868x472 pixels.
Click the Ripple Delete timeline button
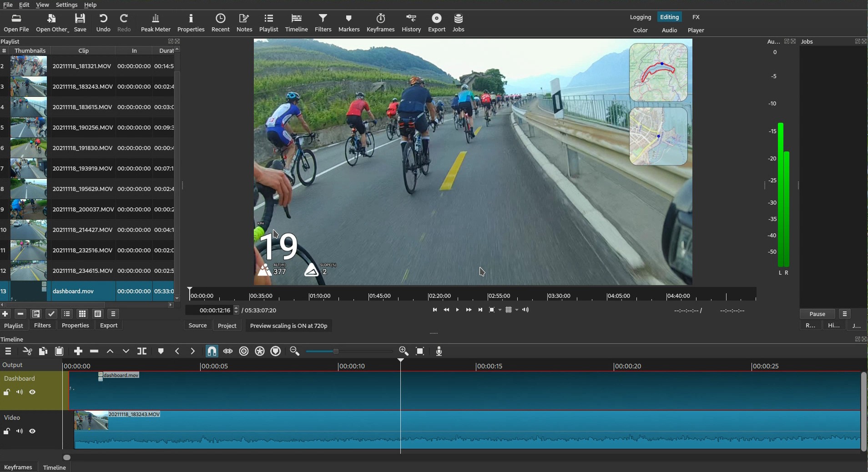pos(94,351)
